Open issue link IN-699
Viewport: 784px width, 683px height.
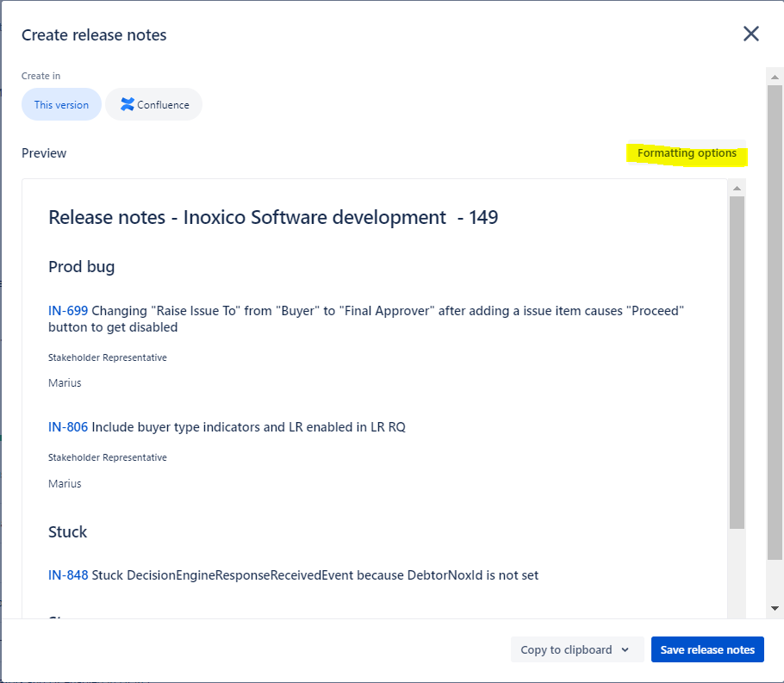(68, 311)
